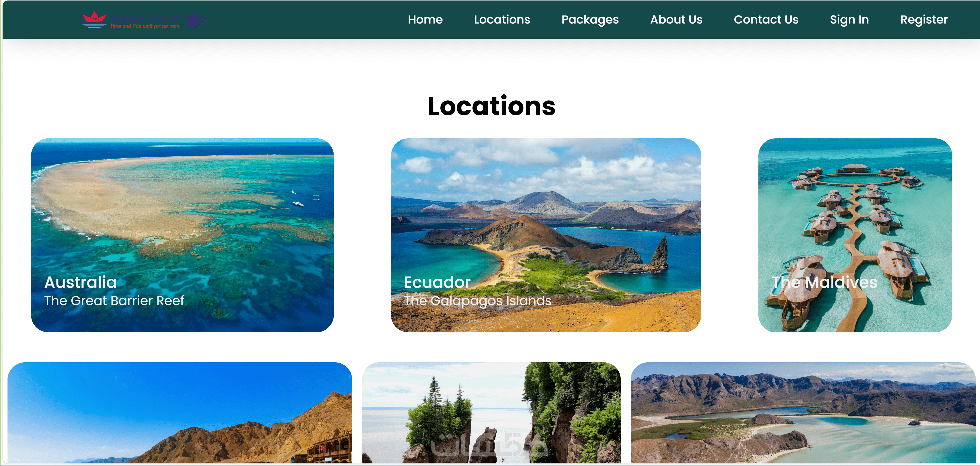Open the Contact Us page
Image resolution: width=980 pixels, height=466 pixels.
click(x=766, y=19)
